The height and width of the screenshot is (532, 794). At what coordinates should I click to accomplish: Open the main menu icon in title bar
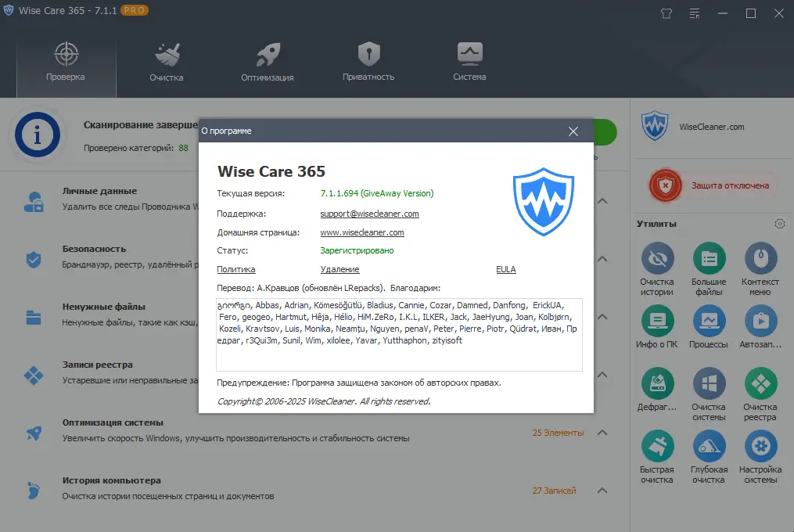[695, 13]
